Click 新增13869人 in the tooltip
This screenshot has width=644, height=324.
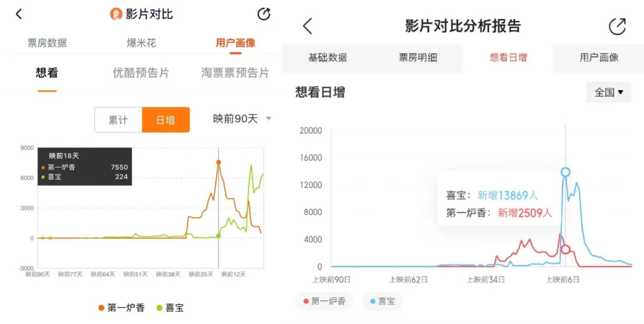(x=507, y=195)
